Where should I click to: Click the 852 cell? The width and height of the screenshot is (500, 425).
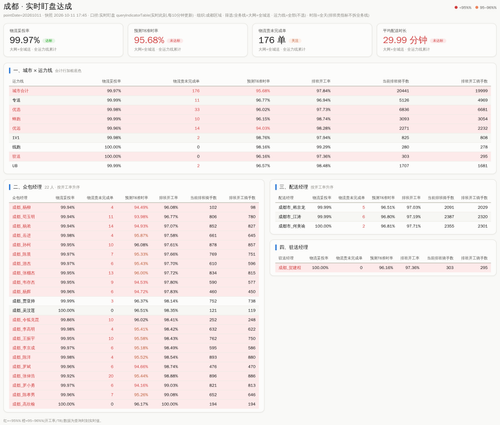213,226
